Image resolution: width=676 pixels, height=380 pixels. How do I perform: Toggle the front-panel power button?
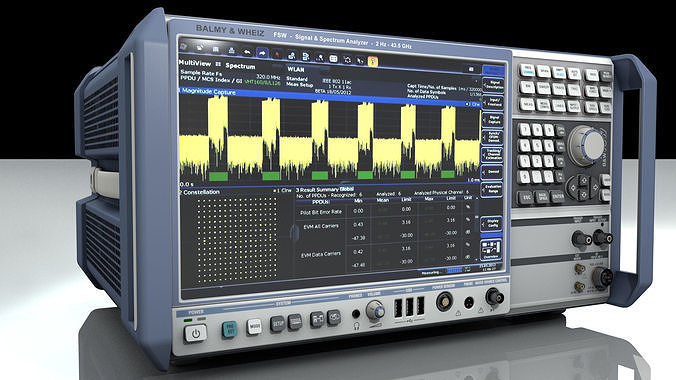195,333
